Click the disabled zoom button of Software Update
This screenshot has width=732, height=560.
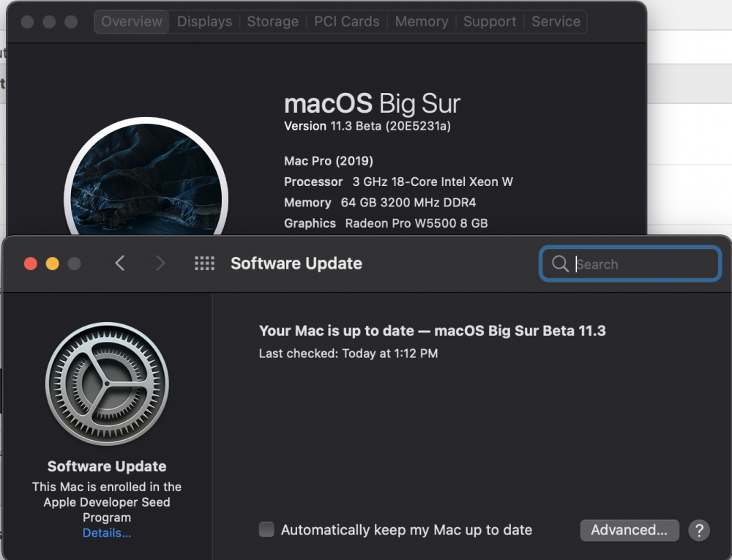[74, 264]
